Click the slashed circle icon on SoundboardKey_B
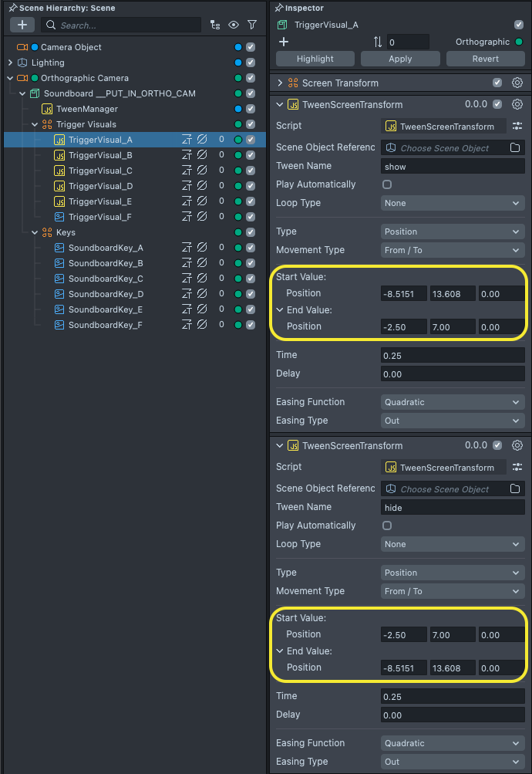532x774 pixels. coord(202,263)
